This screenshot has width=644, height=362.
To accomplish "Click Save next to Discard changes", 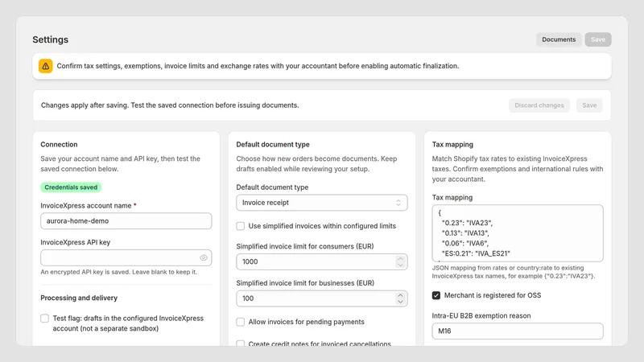I will pyautogui.click(x=589, y=105).
